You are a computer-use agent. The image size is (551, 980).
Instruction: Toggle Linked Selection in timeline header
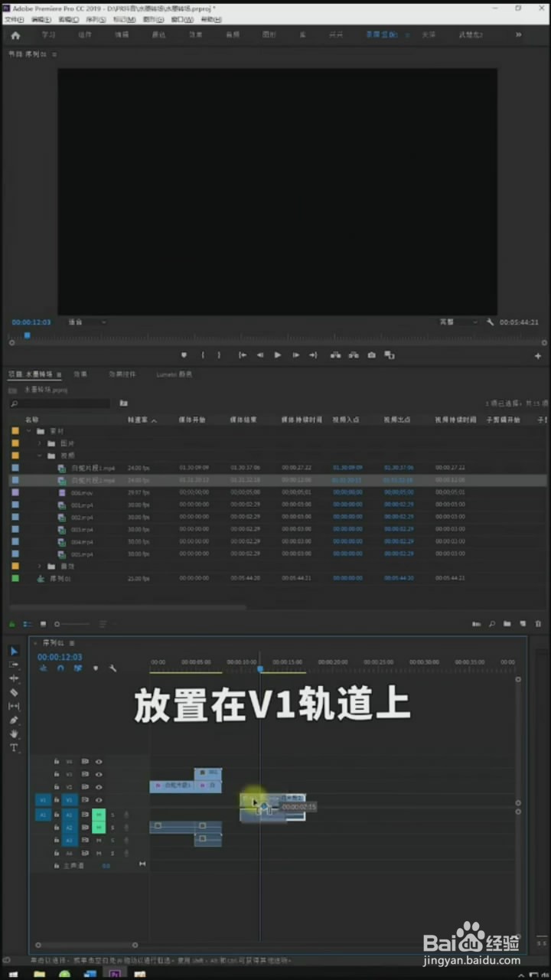(x=77, y=668)
